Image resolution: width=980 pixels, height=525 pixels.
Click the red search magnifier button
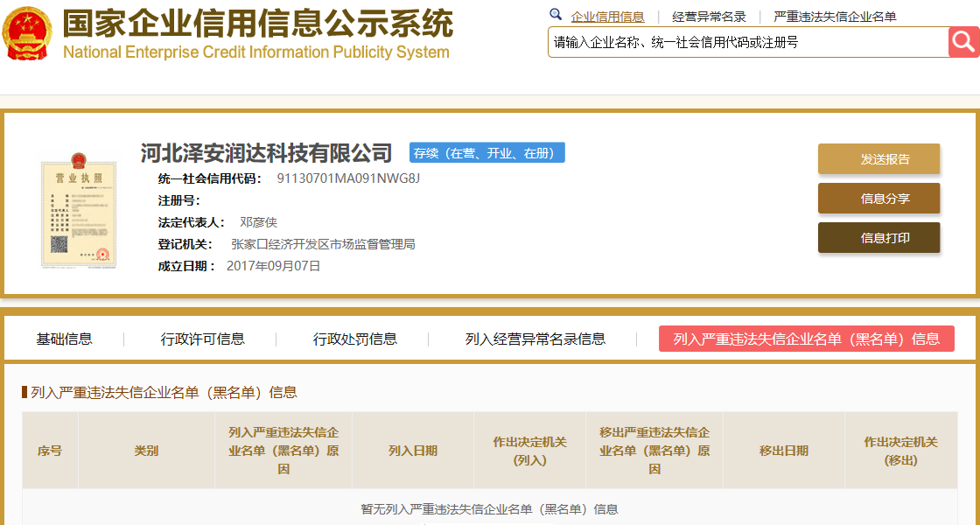click(x=963, y=42)
